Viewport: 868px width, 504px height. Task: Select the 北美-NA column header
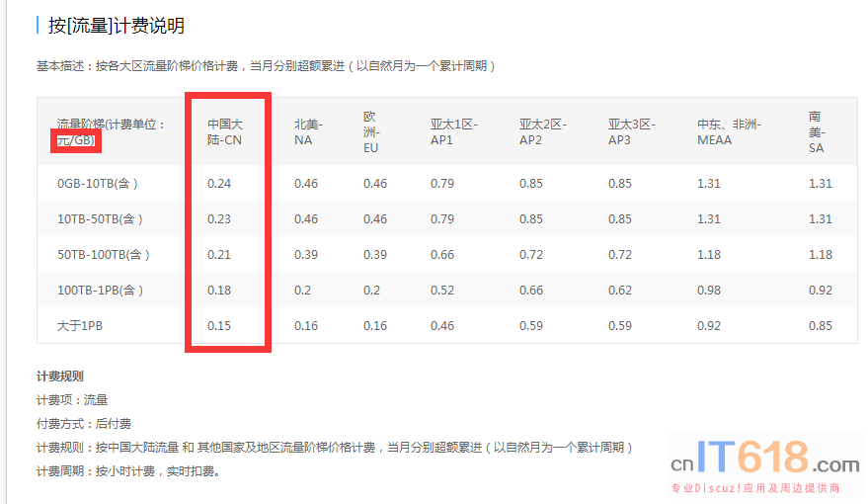pos(307,132)
